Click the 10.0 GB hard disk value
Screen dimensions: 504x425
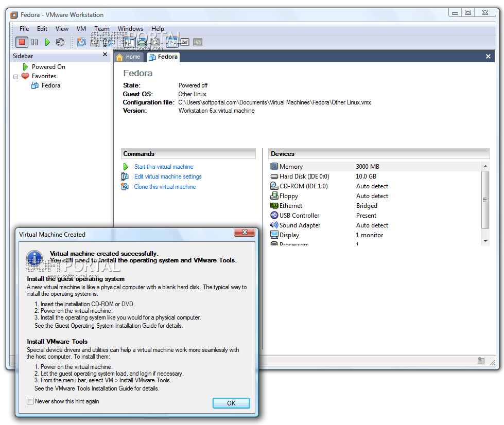point(366,176)
